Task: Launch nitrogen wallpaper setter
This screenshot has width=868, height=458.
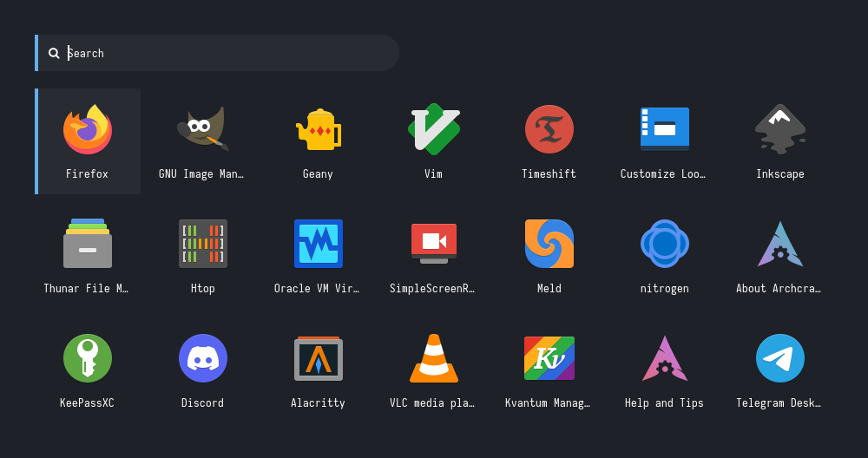Action: pos(664,245)
